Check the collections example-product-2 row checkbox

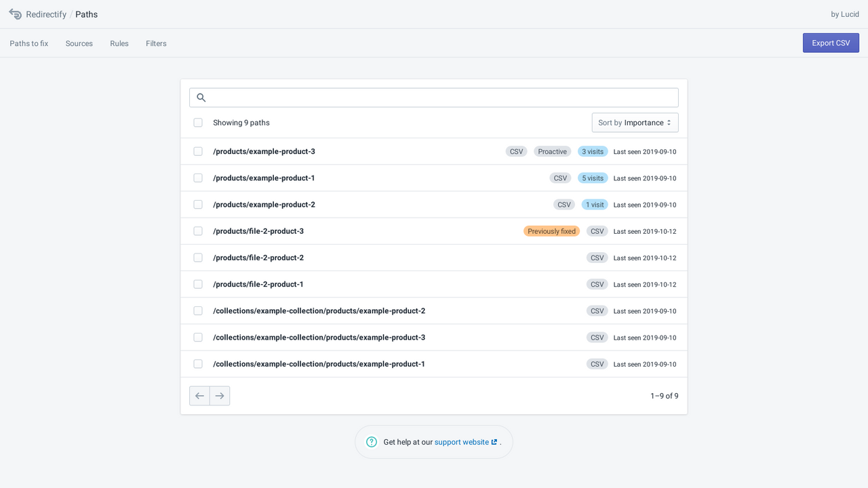coord(198,310)
